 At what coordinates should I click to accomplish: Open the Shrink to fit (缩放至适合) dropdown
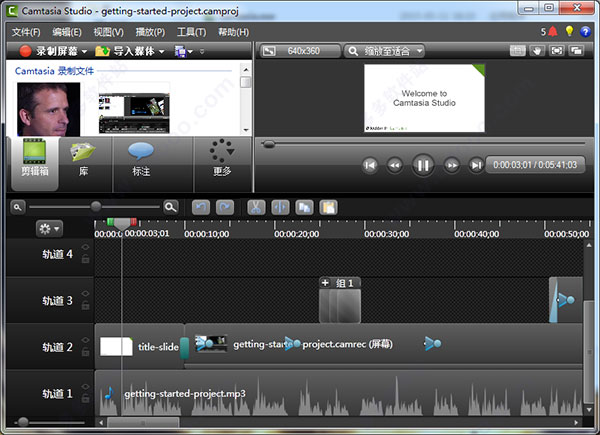[384, 51]
